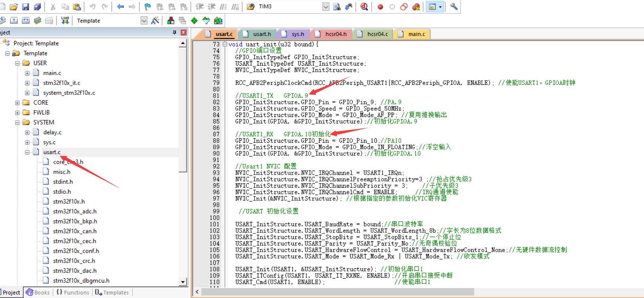The height and width of the screenshot is (298, 644).
Task: Click the Find icon beside TIM3 box
Action: click(x=337, y=7)
